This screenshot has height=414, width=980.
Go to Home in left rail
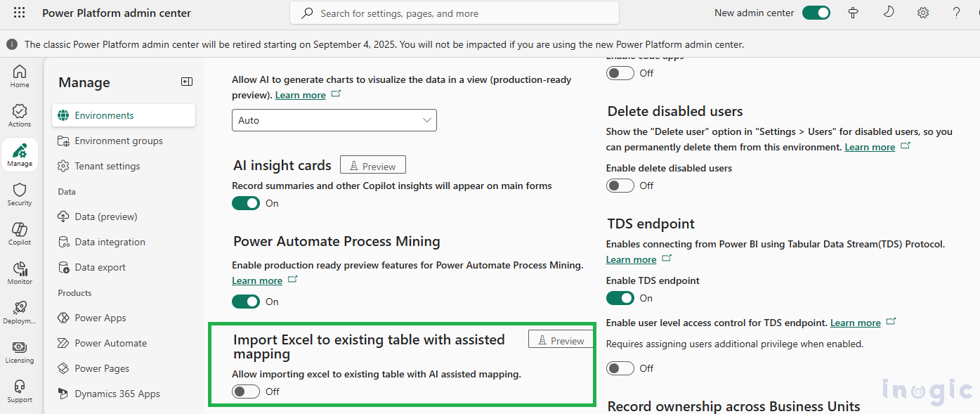pos(20,76)
